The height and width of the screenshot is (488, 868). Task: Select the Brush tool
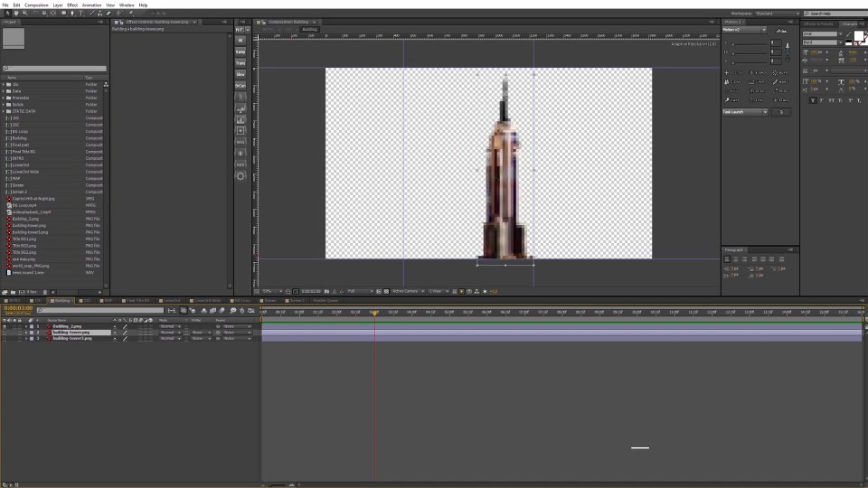92,14
